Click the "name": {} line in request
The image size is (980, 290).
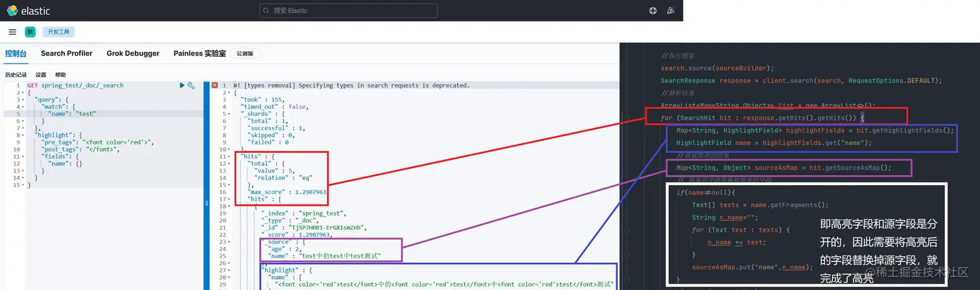click(65, 164)
